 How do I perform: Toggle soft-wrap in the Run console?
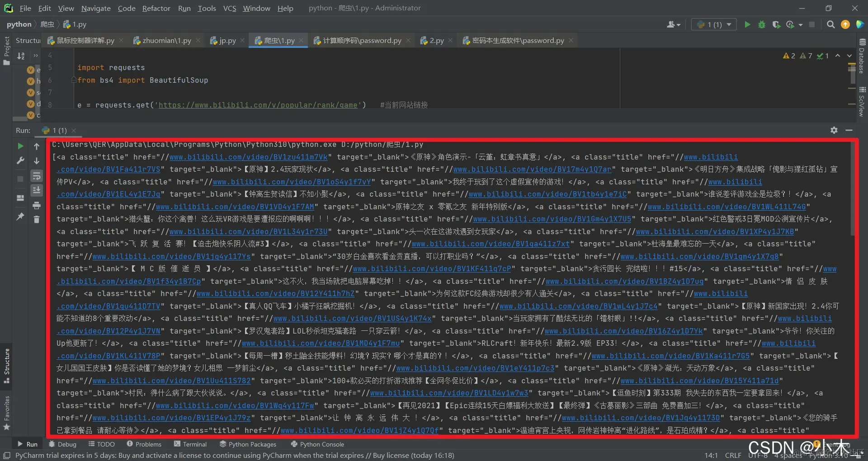[x=37, y=176]
